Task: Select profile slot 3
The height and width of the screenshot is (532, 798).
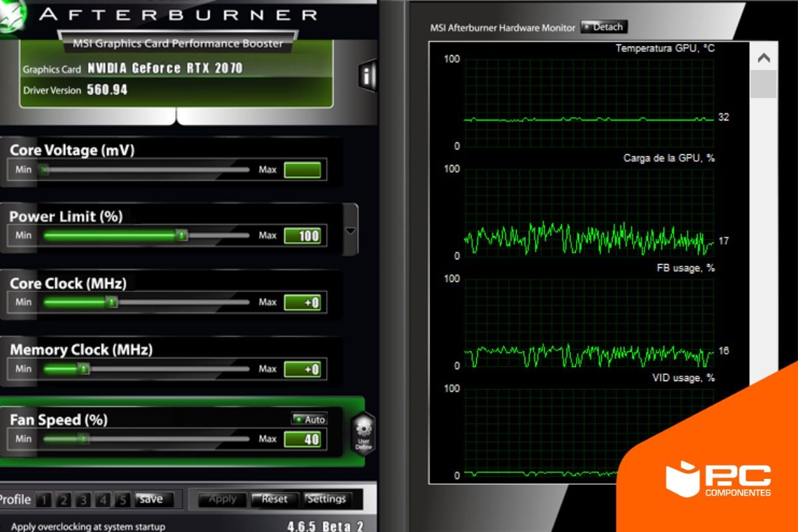Action: coord(83,500)
